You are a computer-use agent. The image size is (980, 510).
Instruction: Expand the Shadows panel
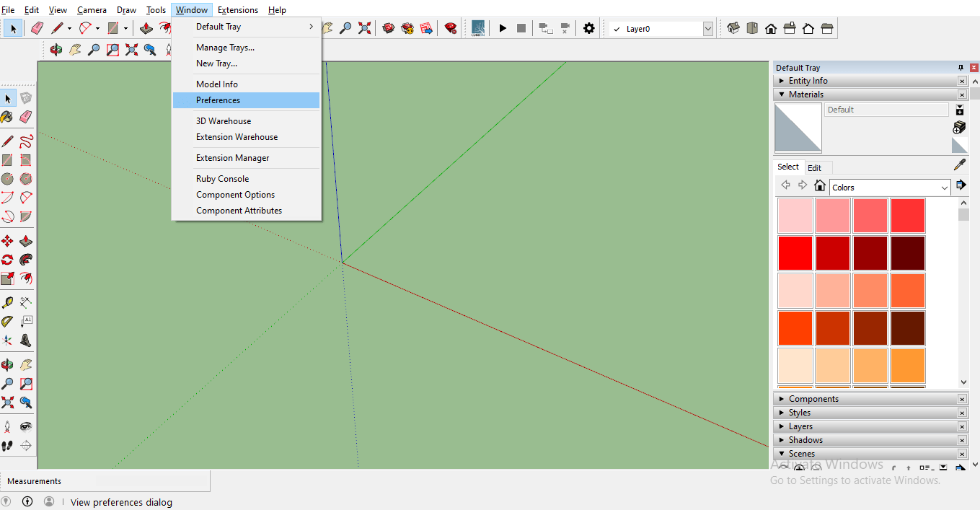coord(805,440)
